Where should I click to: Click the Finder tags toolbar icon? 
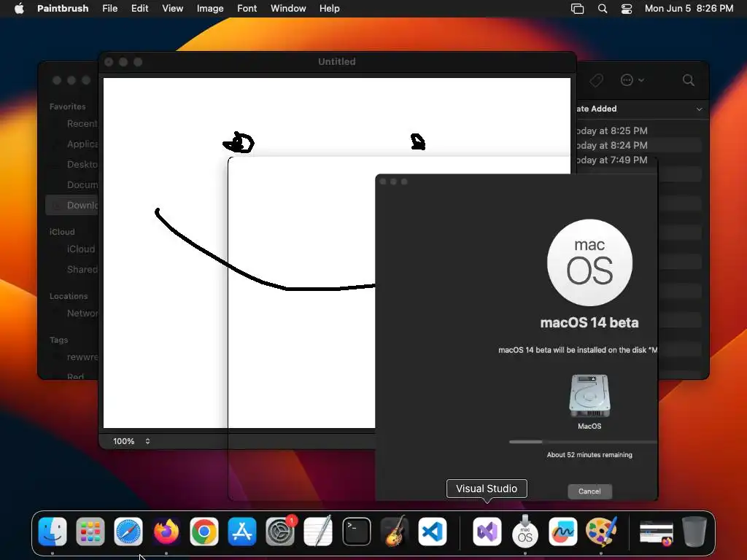coord(596,80)
